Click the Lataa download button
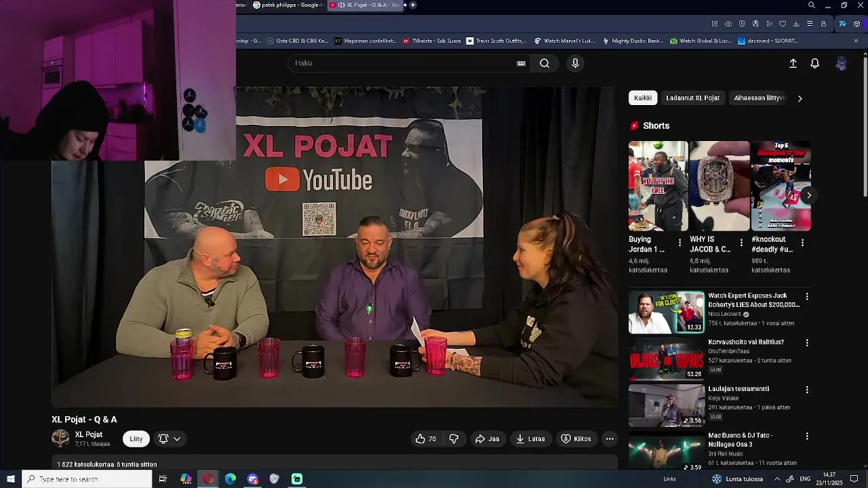 point(530,439)
